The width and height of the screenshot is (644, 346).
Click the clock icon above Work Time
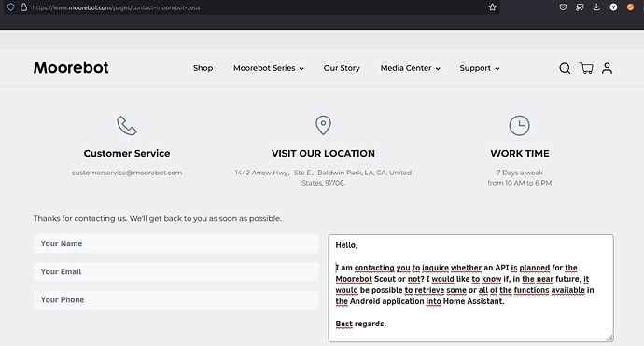pos(520,126)
